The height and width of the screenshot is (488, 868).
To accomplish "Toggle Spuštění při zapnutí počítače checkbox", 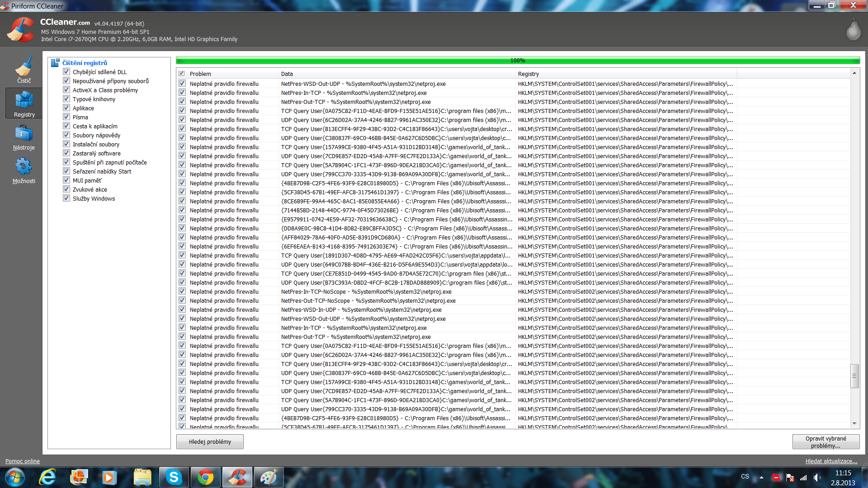I will pyautogui.click(x=66, y=162).
